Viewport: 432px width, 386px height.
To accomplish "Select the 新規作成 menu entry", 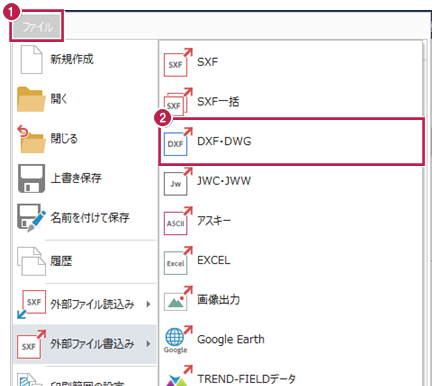I will [x=72, y=59].
